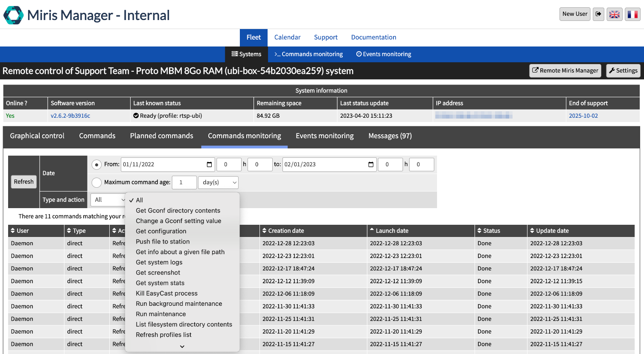Sort table by User column
The width and height of the screenshot is (644, 354).
point(36,231)
